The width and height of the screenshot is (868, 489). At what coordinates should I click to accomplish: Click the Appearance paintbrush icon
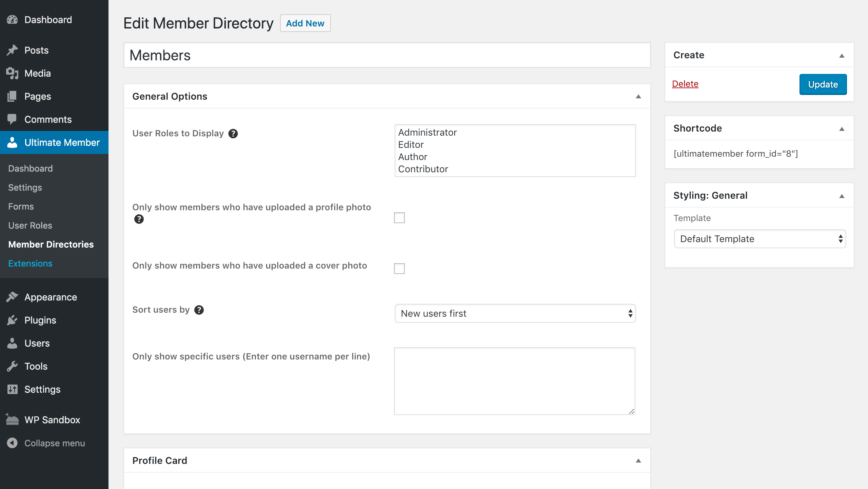pyautogui.click(x=12, y=297)
